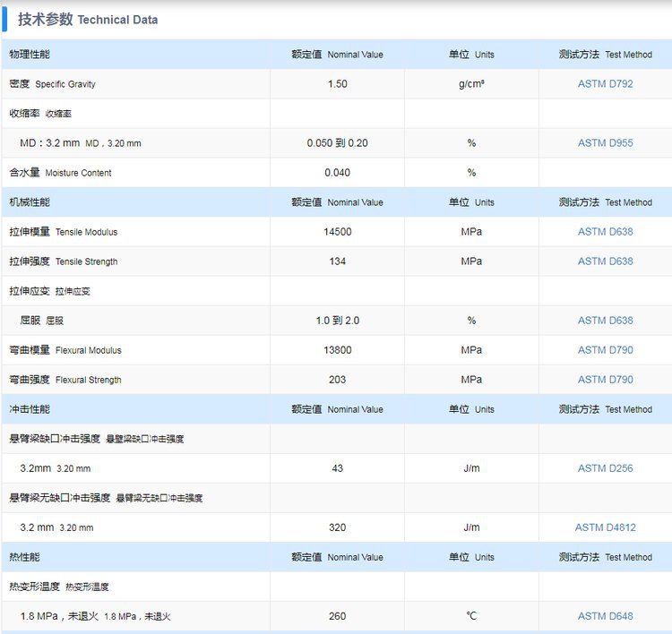Open the ASTM D792 test method link
This screenshot has height=634, width=672.
pyautogui.click(x=605, y=84)
